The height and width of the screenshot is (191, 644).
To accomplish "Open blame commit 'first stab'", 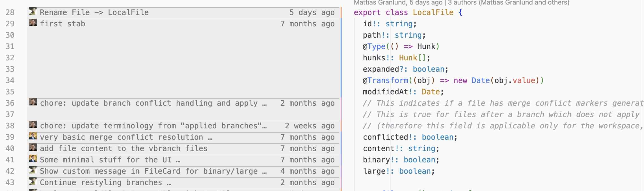I will 62,24.
